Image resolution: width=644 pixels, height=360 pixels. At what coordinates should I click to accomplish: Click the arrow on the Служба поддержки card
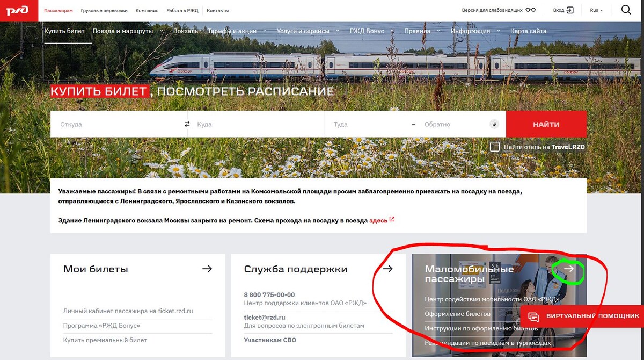coord(387,269)
